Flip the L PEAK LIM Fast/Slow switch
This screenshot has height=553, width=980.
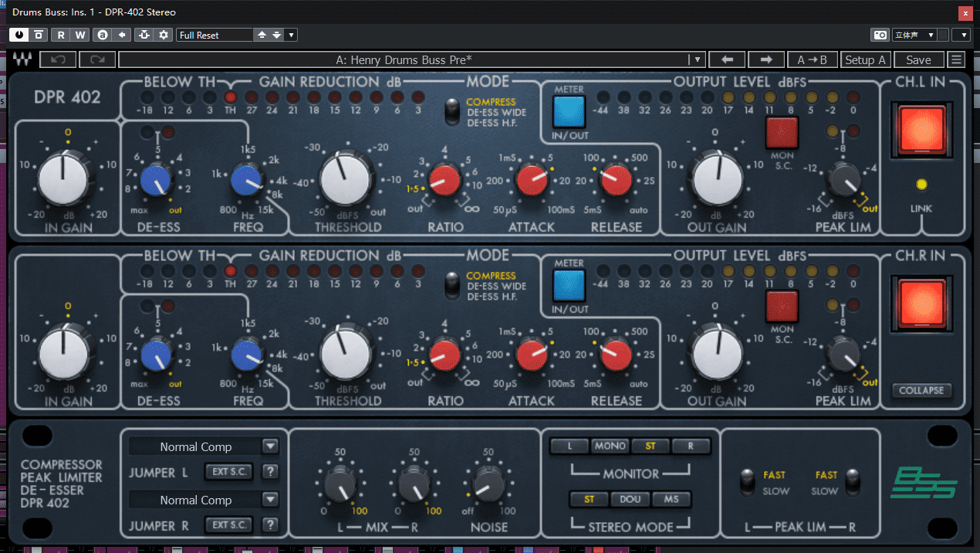pos(747,482)
